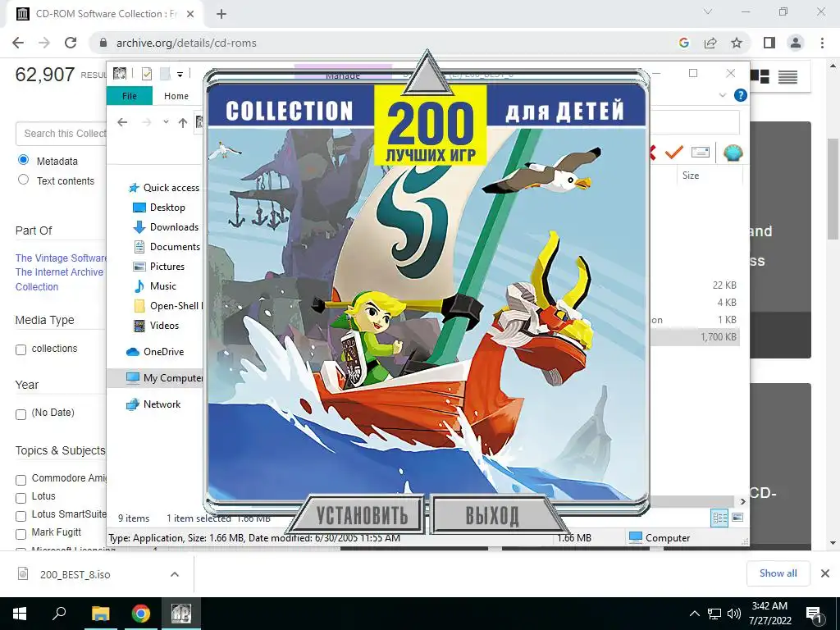Click Show all downloads button
The width and height of the screenshot is (840, 630).
778,573
